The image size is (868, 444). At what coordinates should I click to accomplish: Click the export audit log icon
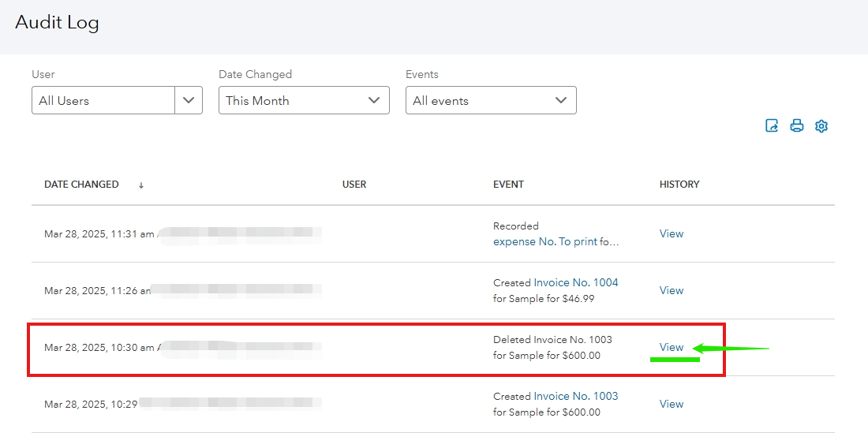pos(772,126)
